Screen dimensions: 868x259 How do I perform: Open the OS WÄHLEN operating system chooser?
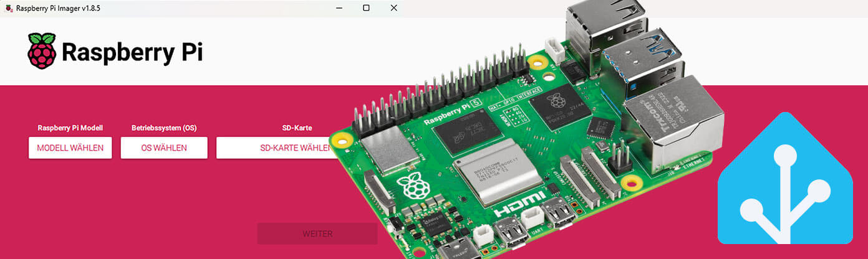point(163,148)
